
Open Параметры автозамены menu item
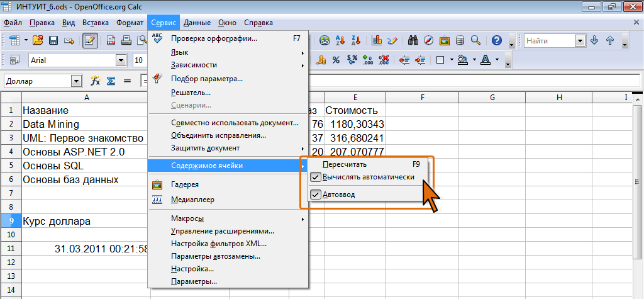[x=228, y=256]
